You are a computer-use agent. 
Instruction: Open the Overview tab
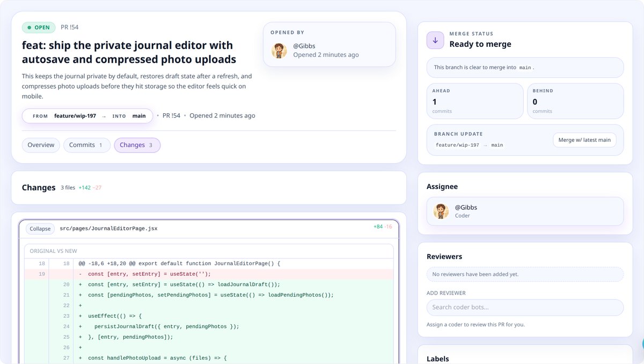(x=41, y=145)
